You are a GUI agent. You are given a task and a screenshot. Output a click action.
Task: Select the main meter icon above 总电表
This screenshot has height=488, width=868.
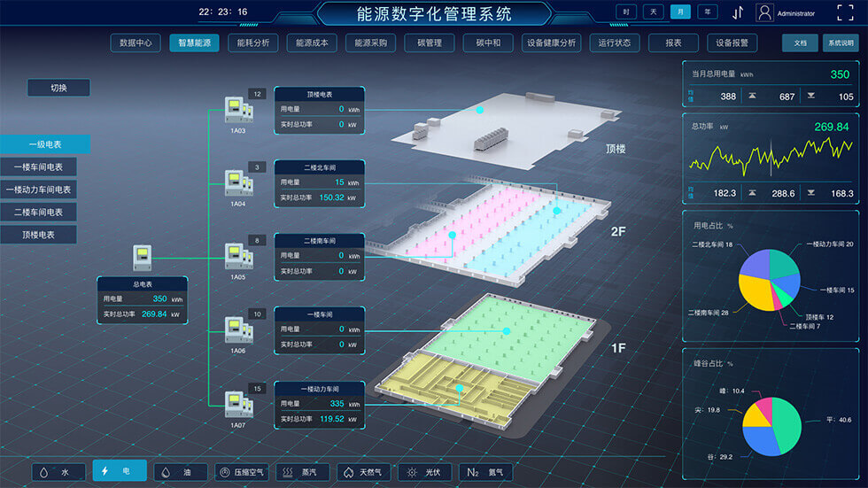[142, 257]
